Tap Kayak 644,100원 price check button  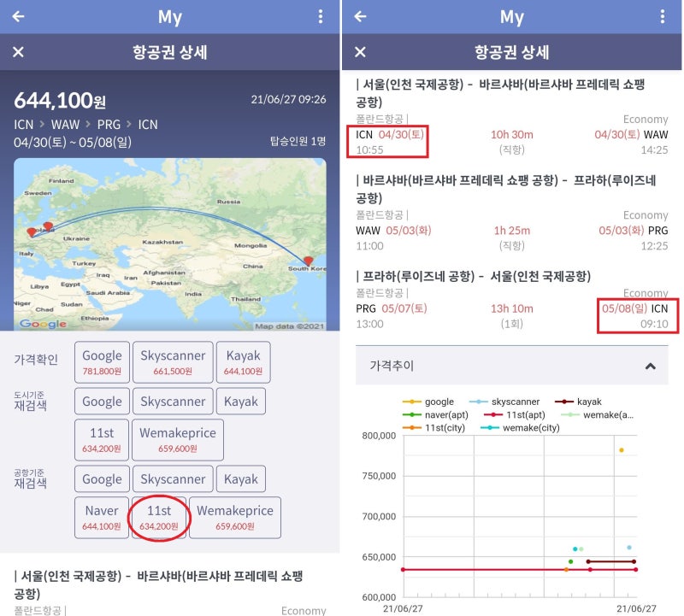[243, 362]
